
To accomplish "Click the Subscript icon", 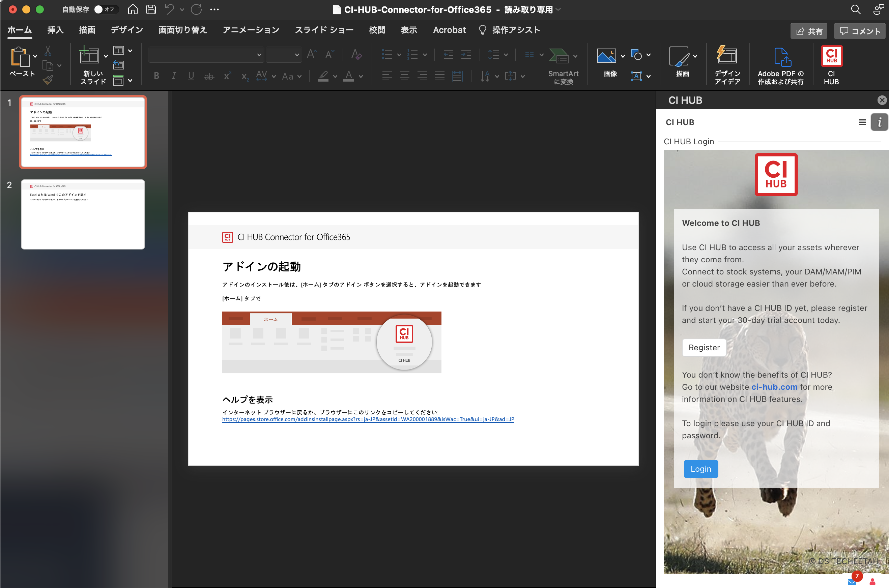I will point(245,77).
